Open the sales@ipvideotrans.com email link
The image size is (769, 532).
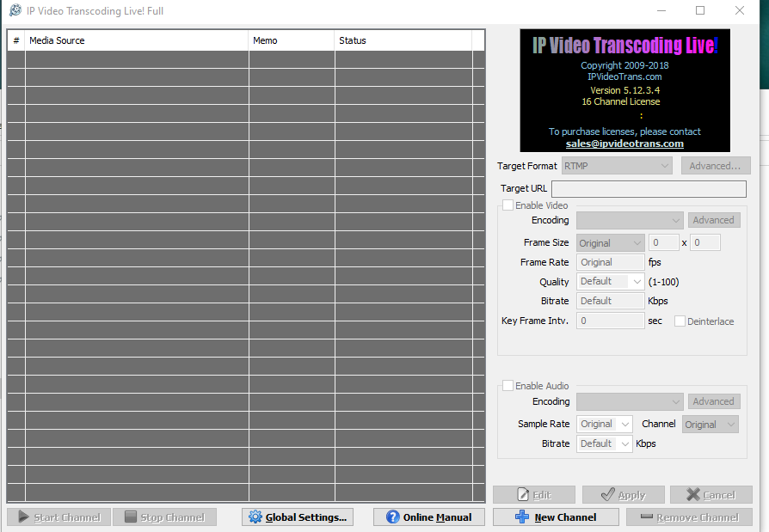[x=624, y=144]
